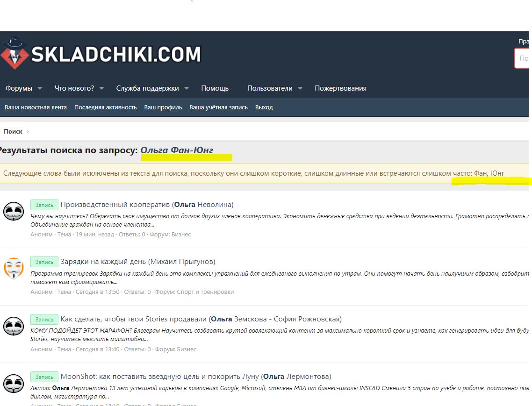
Task: Open Ваша учётная запись
Action: 218,107
